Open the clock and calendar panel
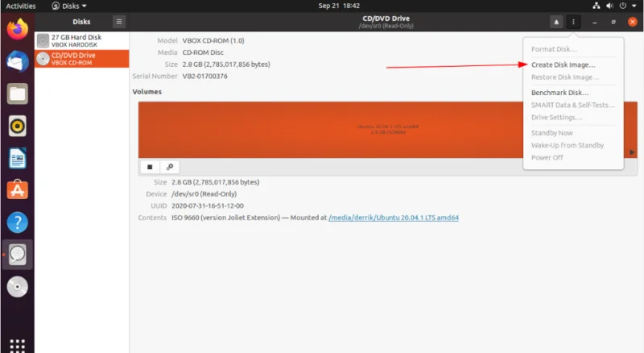644x353 pixels. click(x=339, y=6)
